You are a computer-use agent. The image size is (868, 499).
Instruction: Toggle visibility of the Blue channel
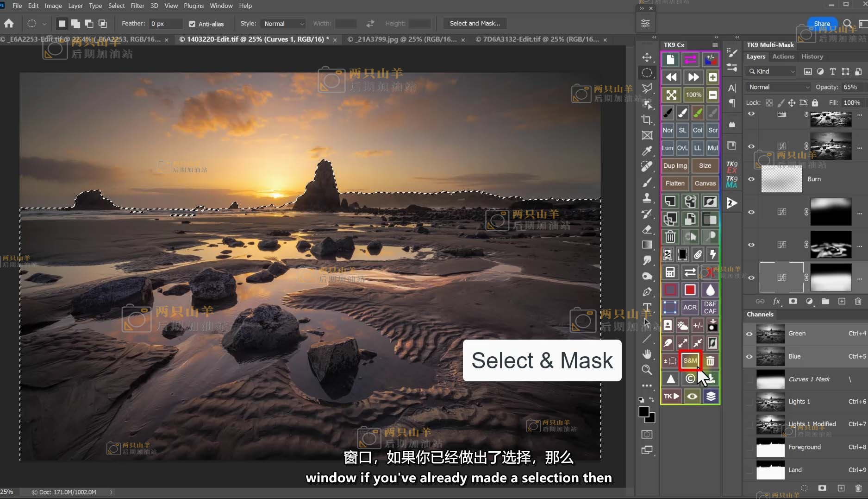pyautogui.click(x=749, y=356)
